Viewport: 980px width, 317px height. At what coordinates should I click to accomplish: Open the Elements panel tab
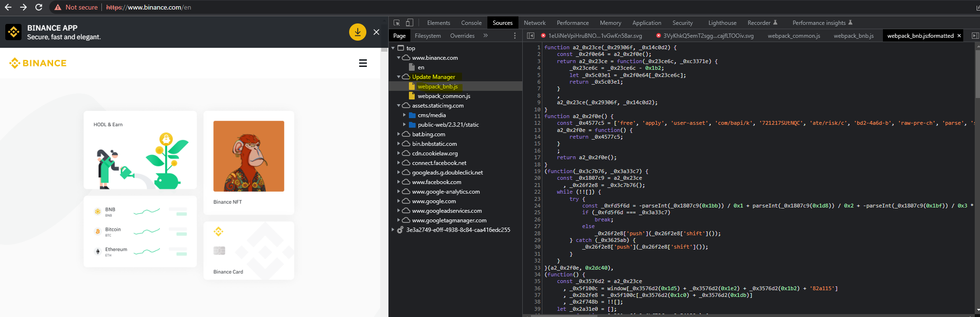click(x=439, y=22)
